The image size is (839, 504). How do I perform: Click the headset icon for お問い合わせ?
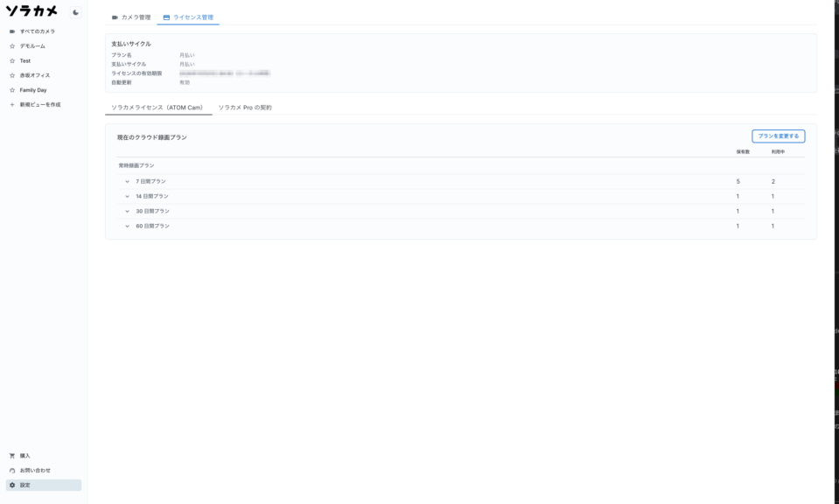(12, 470)
